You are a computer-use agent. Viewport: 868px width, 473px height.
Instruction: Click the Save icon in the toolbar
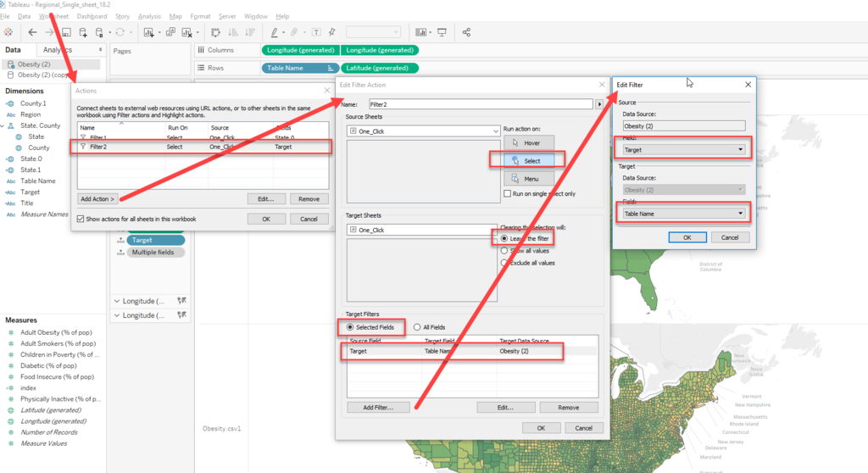(x=66, y=32)
